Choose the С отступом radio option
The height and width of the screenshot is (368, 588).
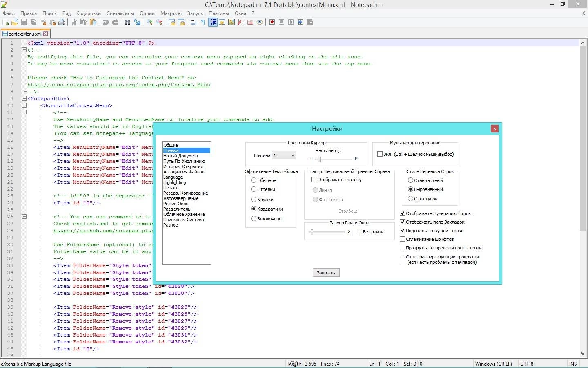coord(410,199)
